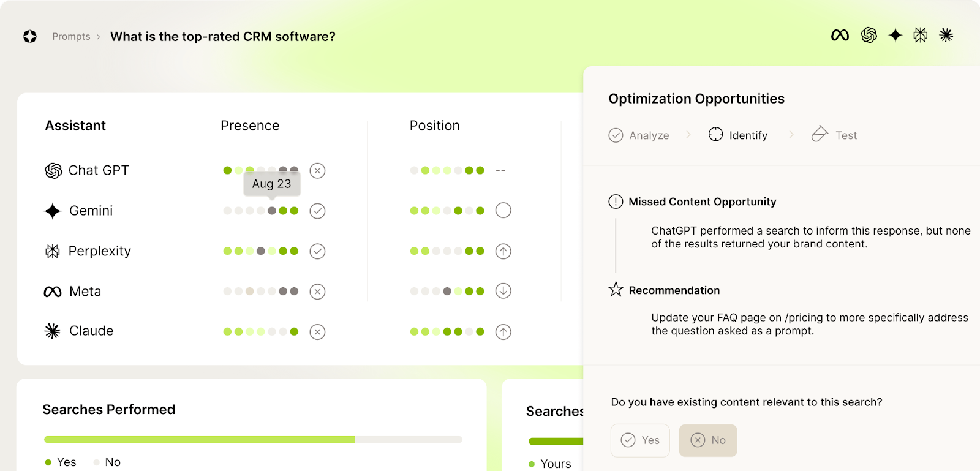
Task: Click the chevron between Analyze and Identify
Action: tap(689, 135)
